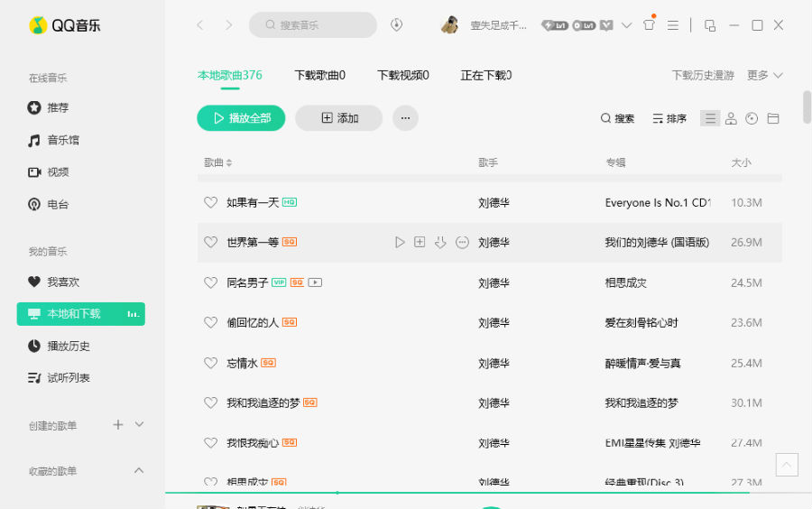
Task: Click 歌手 column header
Action: tap(488, 162)
